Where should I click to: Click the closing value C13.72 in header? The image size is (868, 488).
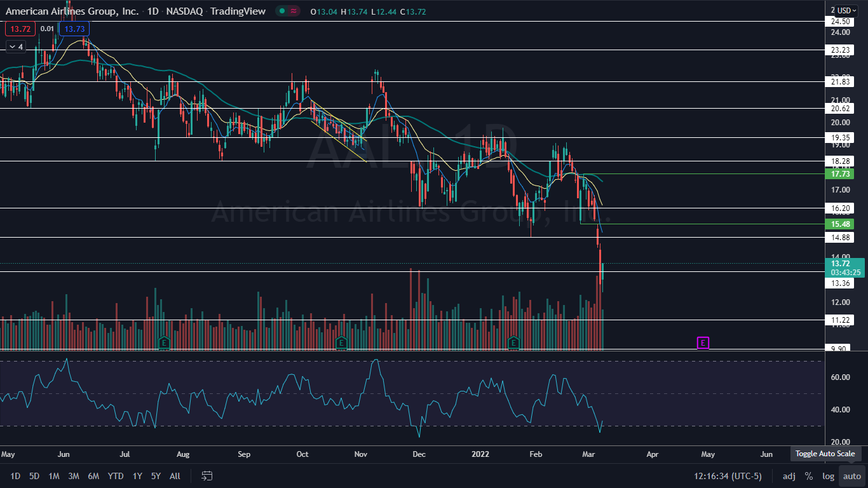tap(413, 11)
